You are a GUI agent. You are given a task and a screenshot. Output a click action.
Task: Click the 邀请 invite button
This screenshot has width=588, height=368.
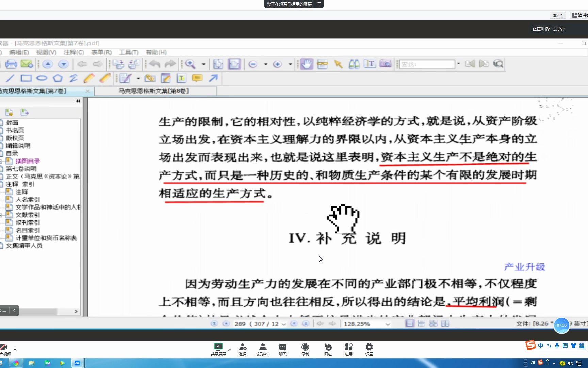point(243,350)
